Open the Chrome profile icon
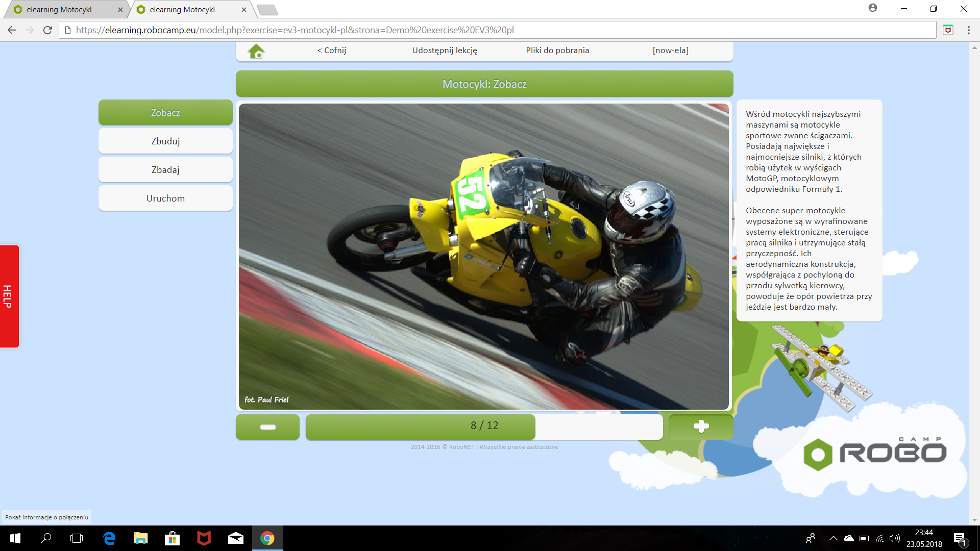980x551 pixels. coord(873,8)
